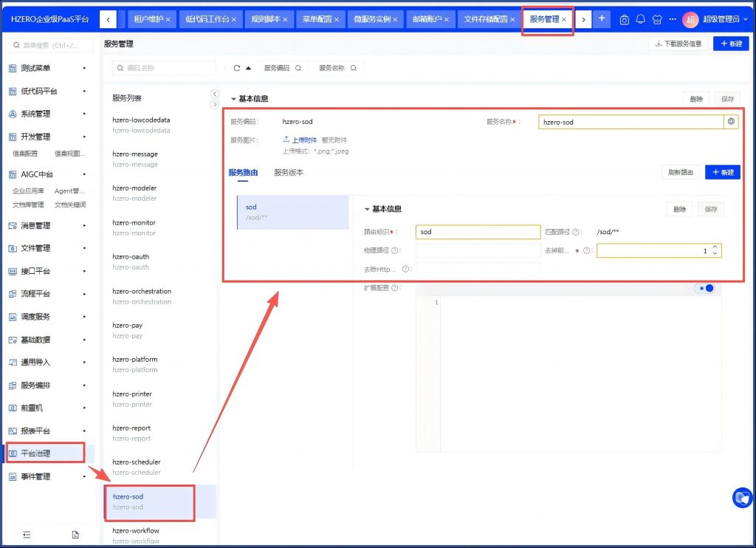Image resolution: width=756 pixels, height=548 pixels.
Task: Select hzero-platform in the service list
Action: click(135, 360)
